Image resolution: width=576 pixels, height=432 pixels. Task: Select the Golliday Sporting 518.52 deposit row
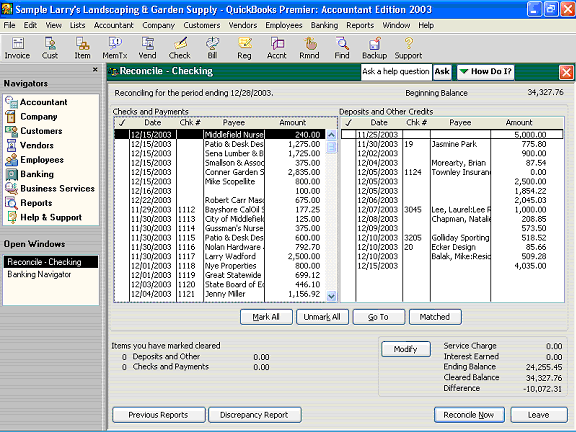point(453,238)
